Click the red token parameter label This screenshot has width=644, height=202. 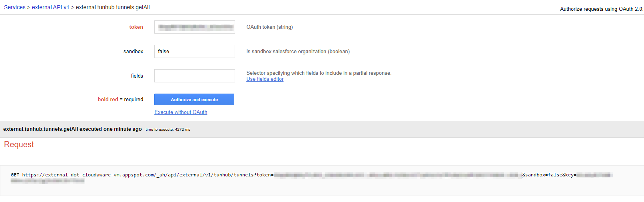pyautogui.click(x=136, y=27)
